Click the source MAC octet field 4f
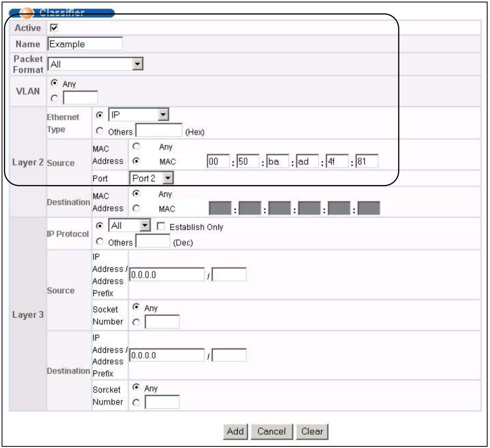This screenshot has height=448, width=490. click(337, 161)
